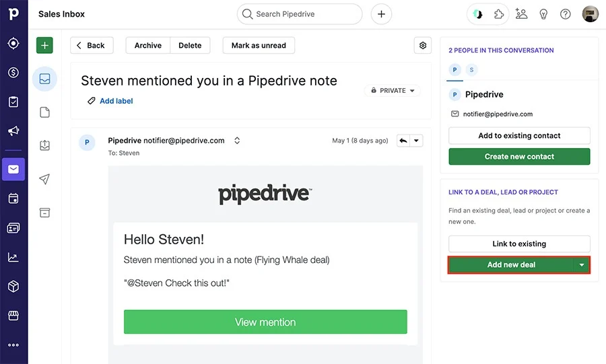
Task: Switch to the S participant tab
Action: coord(471,70)
